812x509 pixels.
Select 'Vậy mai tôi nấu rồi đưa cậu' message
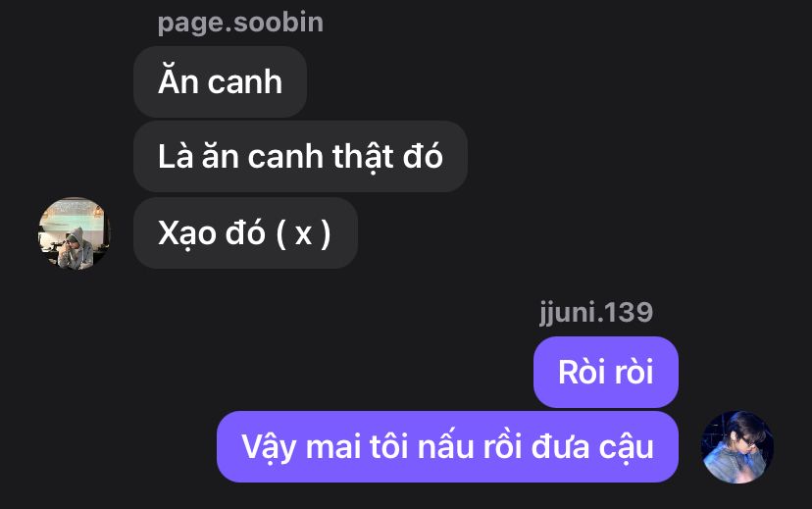click(x=447, y=447)
